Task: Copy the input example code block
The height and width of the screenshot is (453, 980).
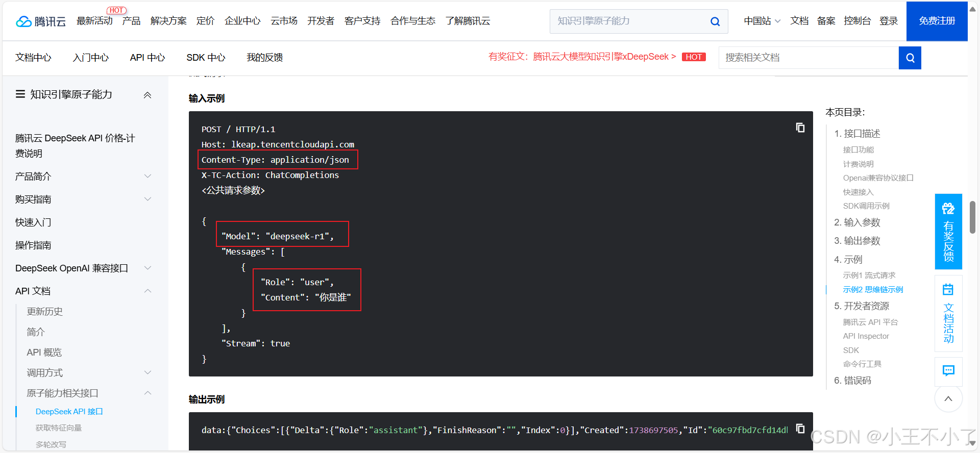Action: point(800,128)
